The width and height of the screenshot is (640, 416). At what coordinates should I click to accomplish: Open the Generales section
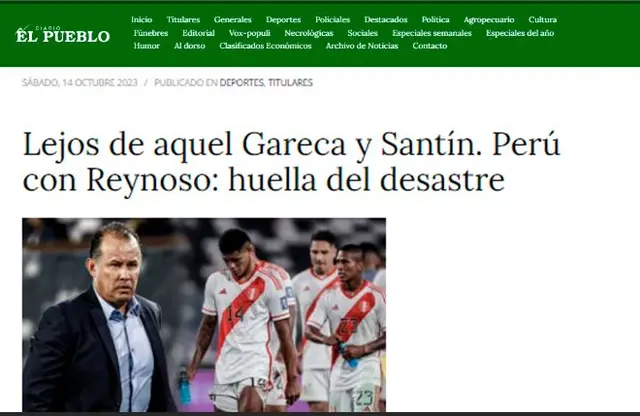tap(233, 20)
